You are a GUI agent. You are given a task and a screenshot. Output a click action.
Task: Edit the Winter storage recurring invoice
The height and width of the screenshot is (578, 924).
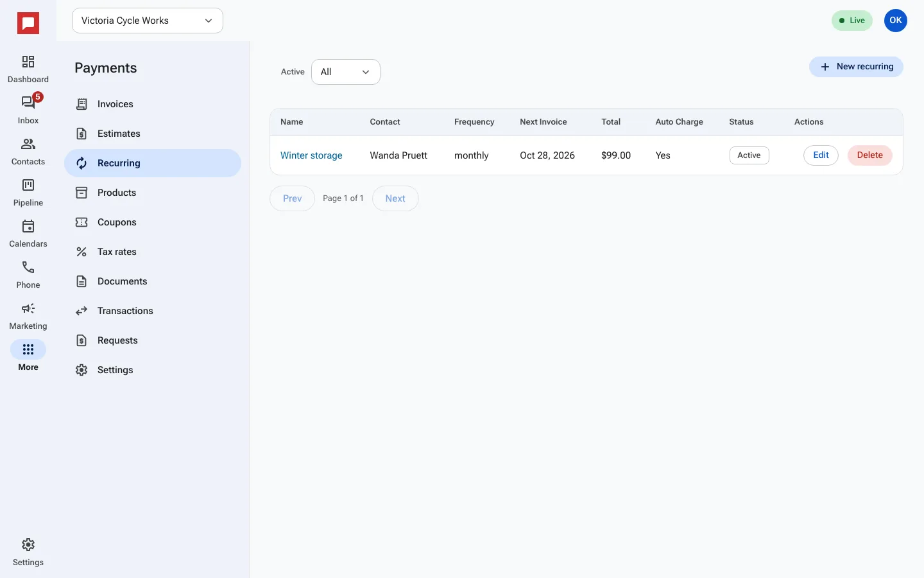click(821, 155)
